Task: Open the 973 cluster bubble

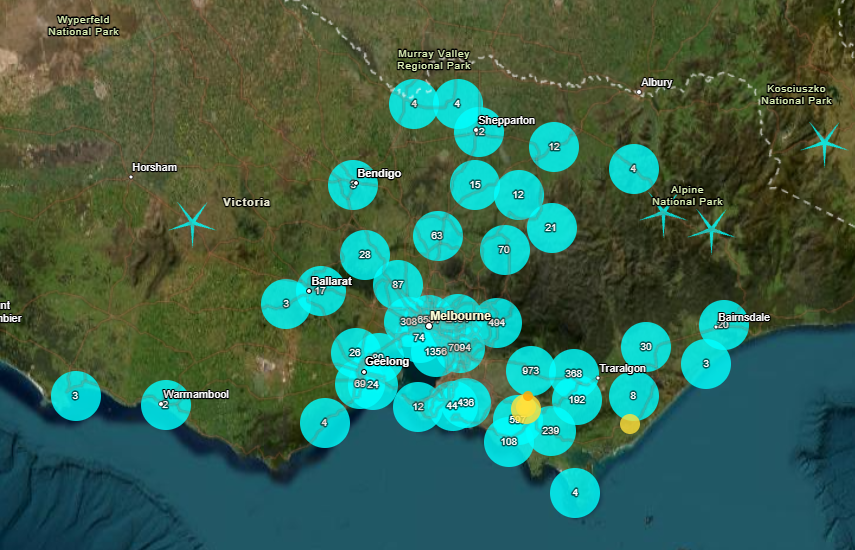Action: coord(531,371)
